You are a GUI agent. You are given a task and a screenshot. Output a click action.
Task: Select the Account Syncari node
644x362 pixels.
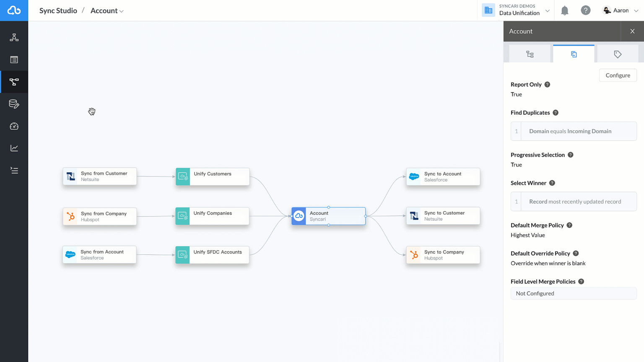[329, 216]
